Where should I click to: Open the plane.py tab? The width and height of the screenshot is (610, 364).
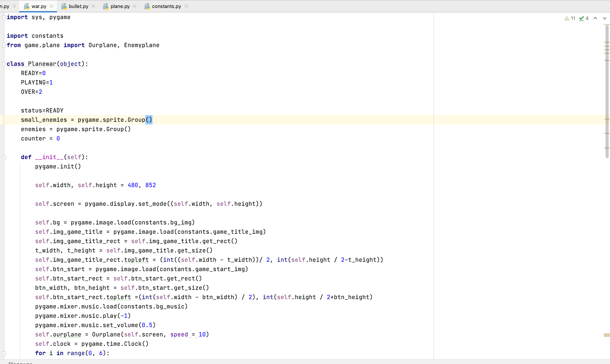(120, 6)
